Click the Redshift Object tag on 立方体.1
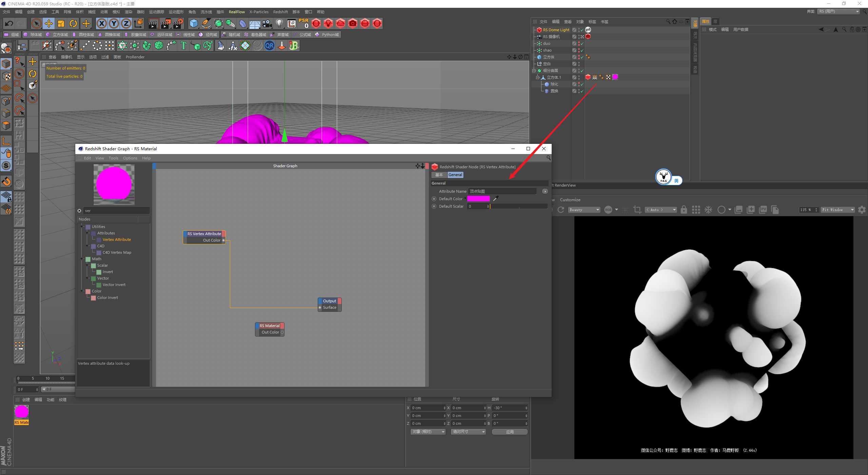The height and width of the screenshot is (475, 868). [588, 77]
